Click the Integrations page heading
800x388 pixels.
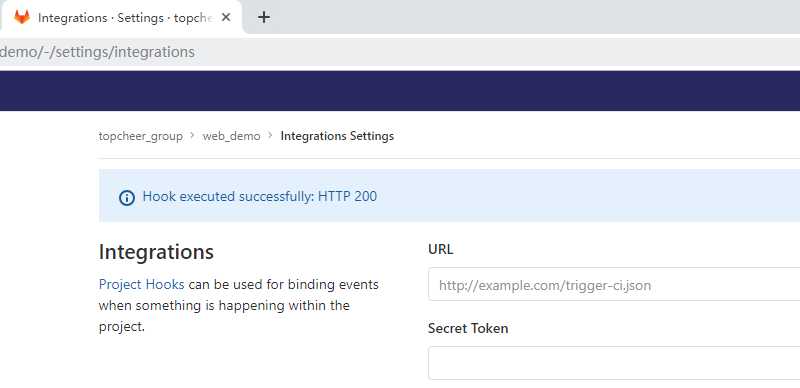tap(156, 252)
